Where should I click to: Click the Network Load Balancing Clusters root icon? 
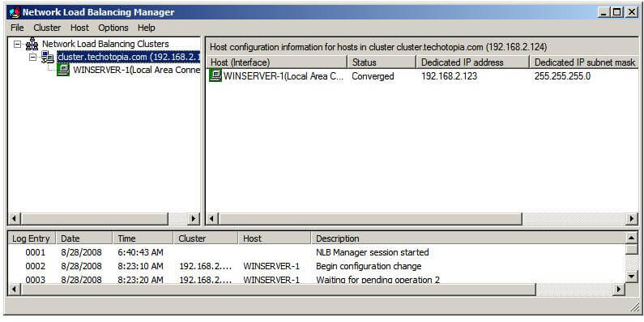point(32,44)
